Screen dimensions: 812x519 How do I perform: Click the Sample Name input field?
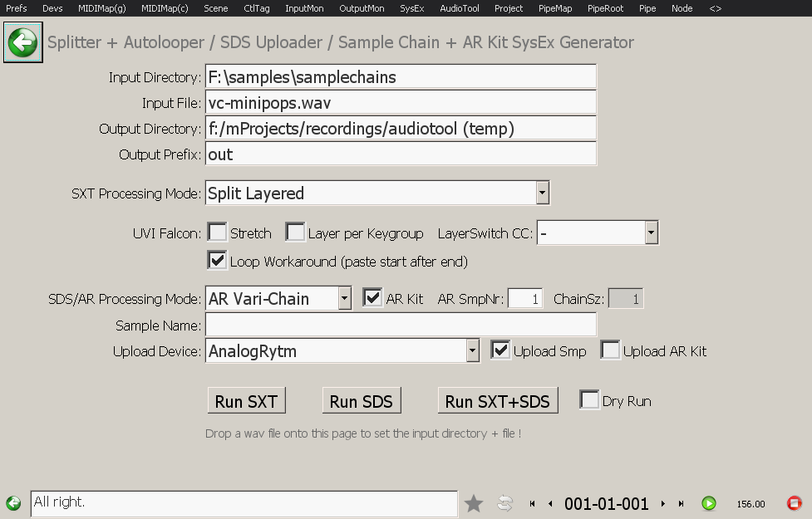(x=400, y=325)
